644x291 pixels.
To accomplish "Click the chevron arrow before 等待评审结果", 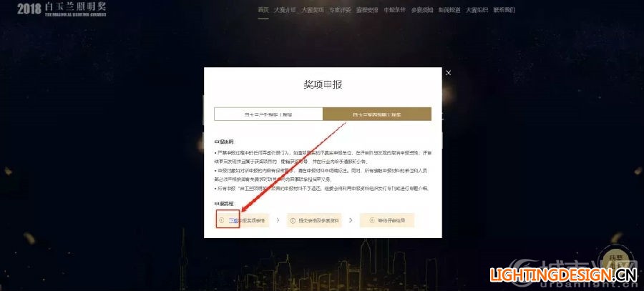I will coord(351,220).
